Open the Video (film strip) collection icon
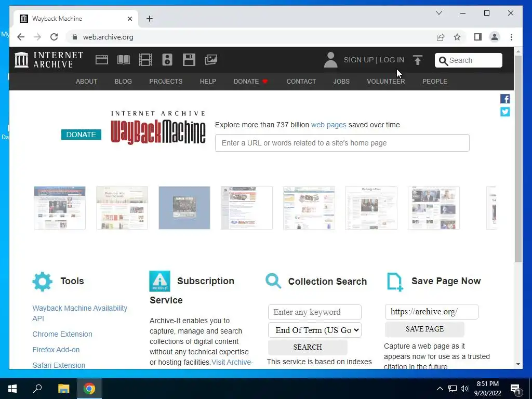532x399 pixels. tap(145, 60)
